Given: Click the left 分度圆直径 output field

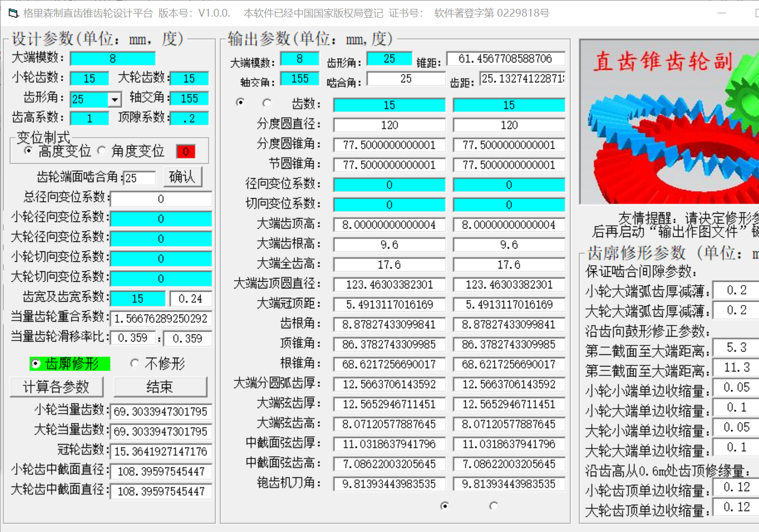Looking at the screenshot, I should 389,125.
